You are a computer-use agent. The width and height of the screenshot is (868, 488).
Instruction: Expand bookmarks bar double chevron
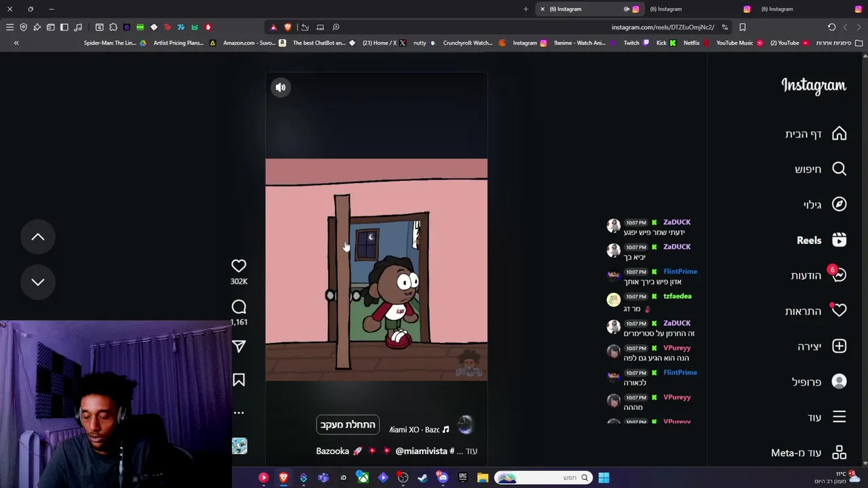(16, 43)
